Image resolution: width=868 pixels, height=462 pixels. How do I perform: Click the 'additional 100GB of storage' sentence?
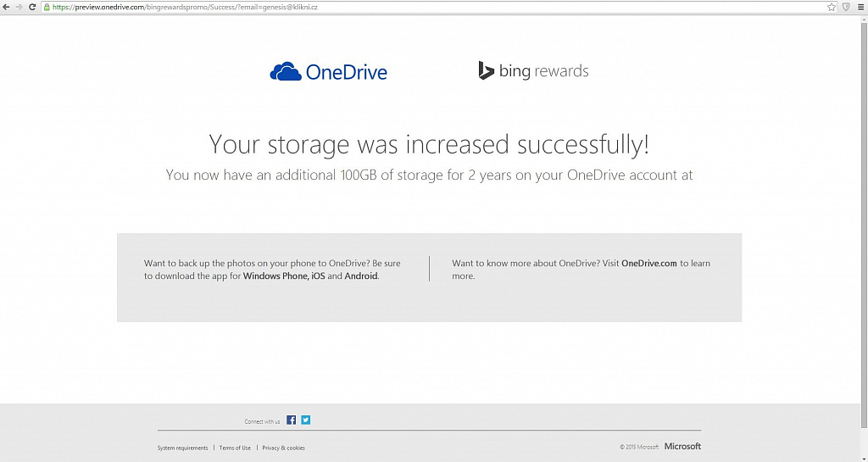pyautogui.click(x=429, y=175)
